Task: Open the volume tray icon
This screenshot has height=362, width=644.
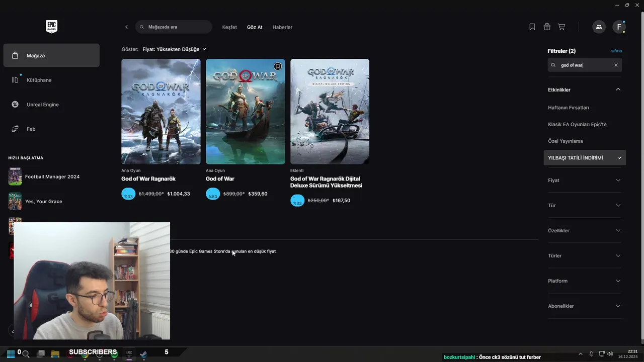Action: click(610, 354)
